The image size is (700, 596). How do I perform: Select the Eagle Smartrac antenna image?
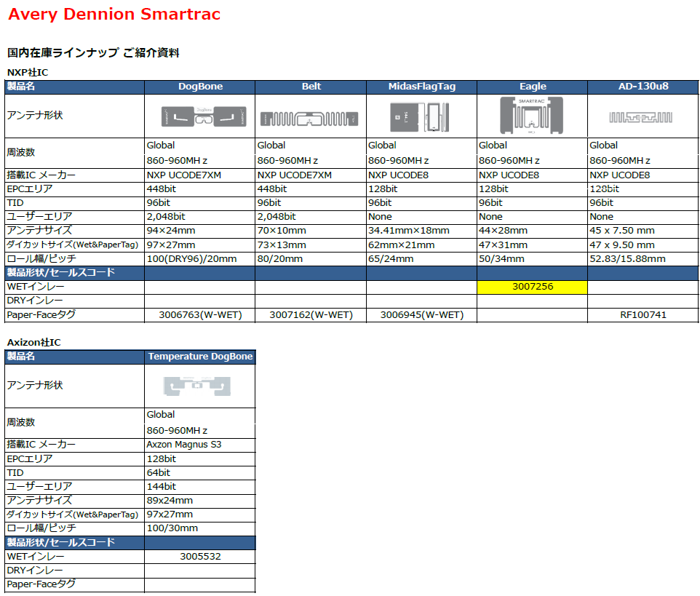click(x=532, y=116)
